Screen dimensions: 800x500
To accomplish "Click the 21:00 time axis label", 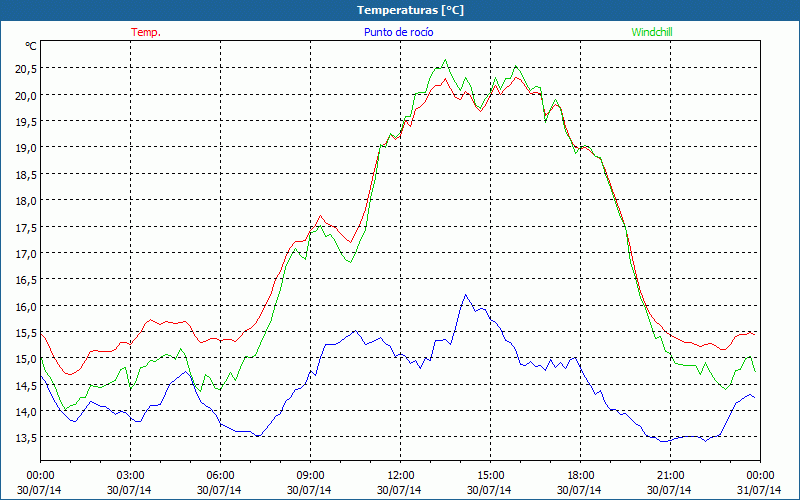I will [x=670, y=476].
